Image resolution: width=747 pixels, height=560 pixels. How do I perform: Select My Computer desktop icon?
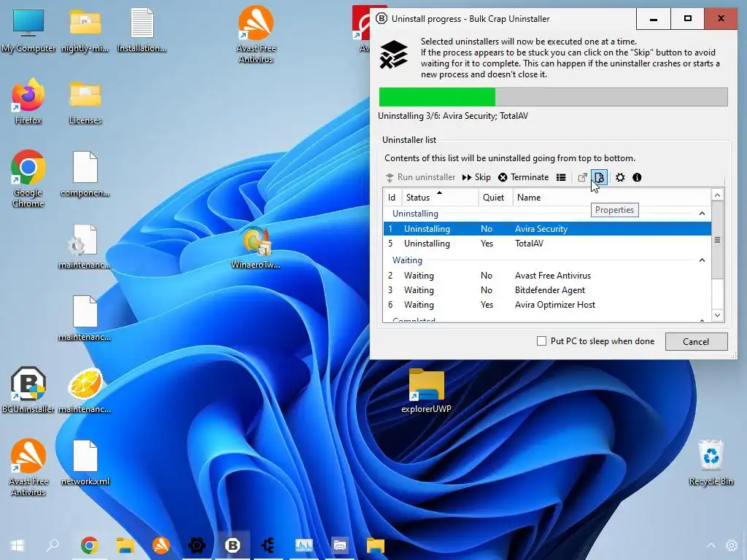28,31
